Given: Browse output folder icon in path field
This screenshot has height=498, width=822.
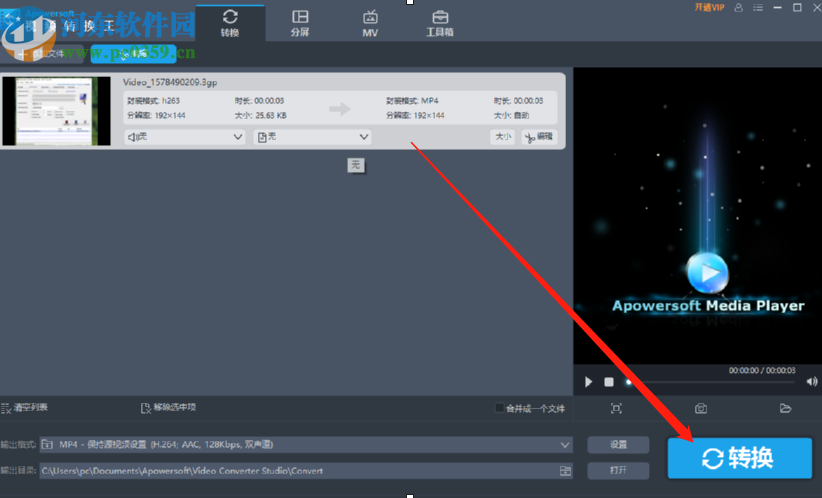Looking at the screenshot, I should coord(565,471).
